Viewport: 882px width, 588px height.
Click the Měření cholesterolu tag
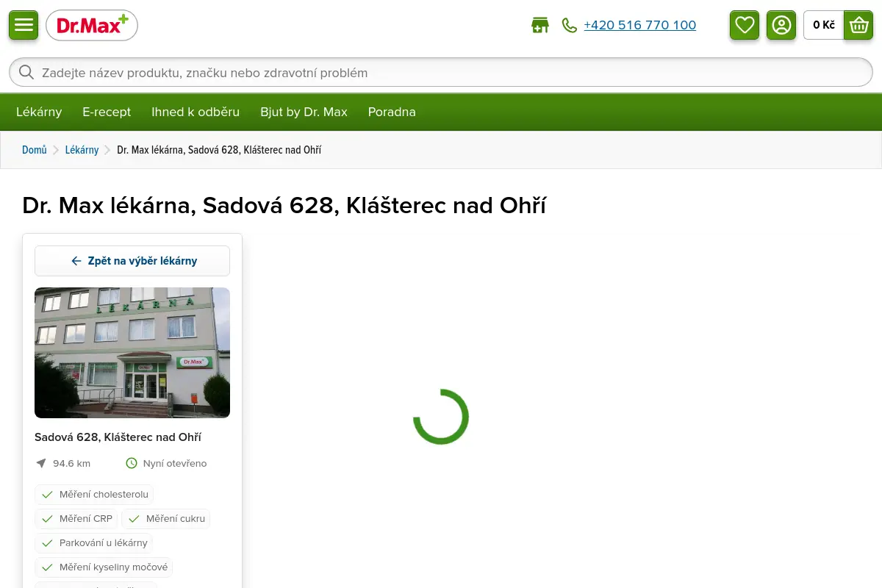[x=94, y=495]
